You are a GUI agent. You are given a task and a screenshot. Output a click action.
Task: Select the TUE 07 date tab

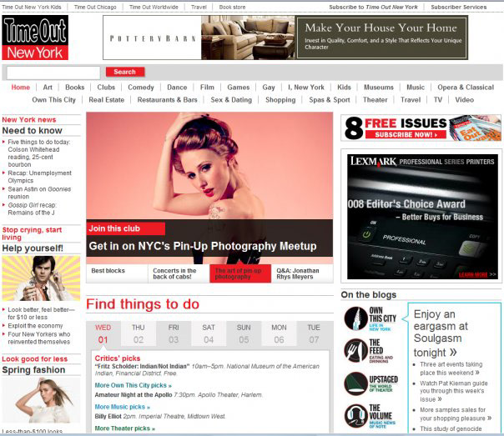click(314, 333)
